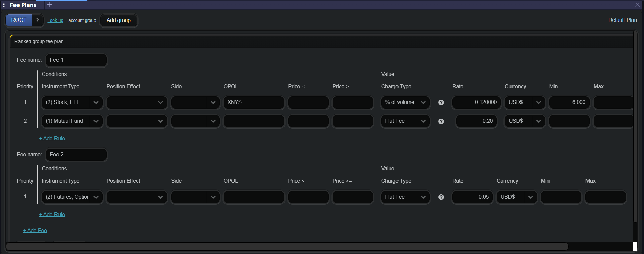Image resolution: width=644 pixels, height=254 pixels.
Task: Open the % of volume charge type dropdown
Action: [x=405, y=102]
